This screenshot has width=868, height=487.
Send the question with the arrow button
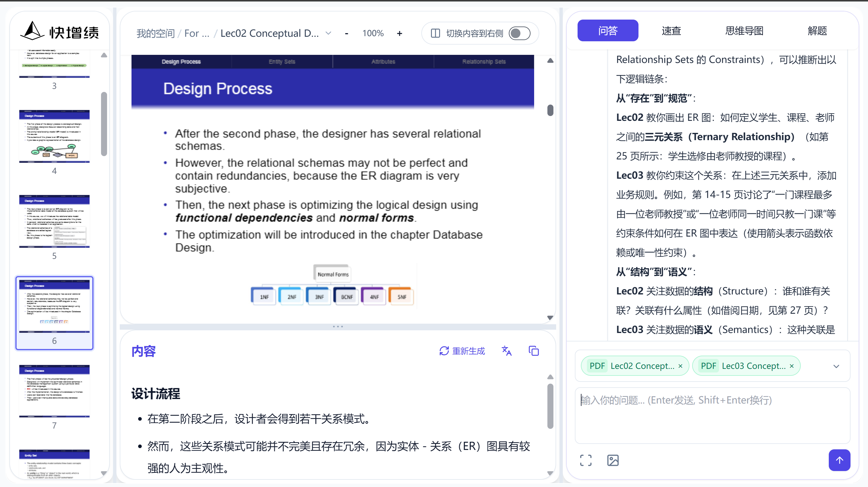[839, 460]
